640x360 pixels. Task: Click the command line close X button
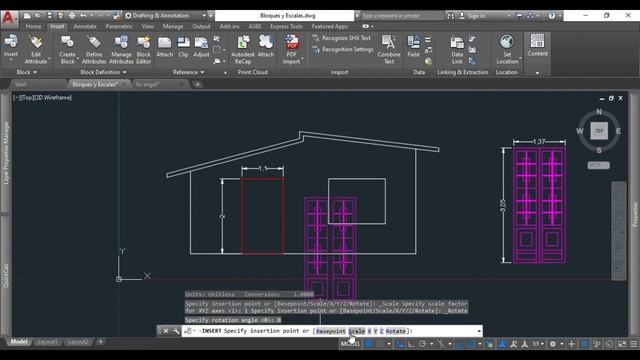[165, 331]
